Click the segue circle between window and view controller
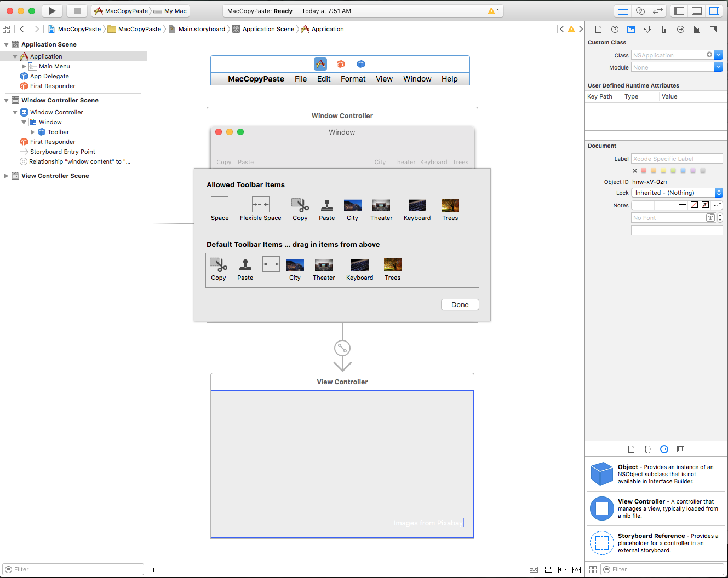 click(x=342, y=348)
